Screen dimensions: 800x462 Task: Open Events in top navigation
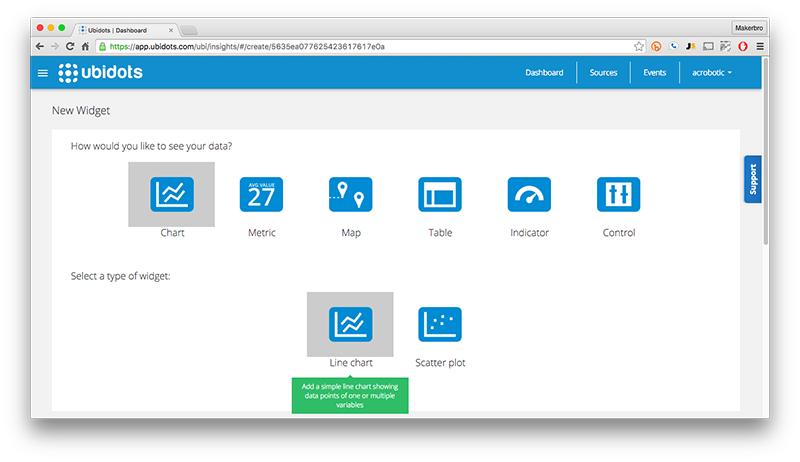[655, 73]
